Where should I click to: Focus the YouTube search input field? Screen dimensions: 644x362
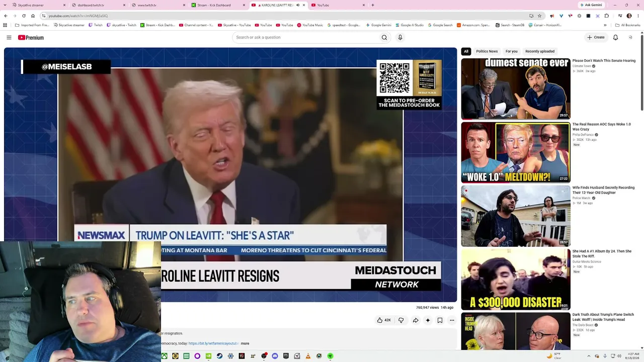tap(305, 37)
